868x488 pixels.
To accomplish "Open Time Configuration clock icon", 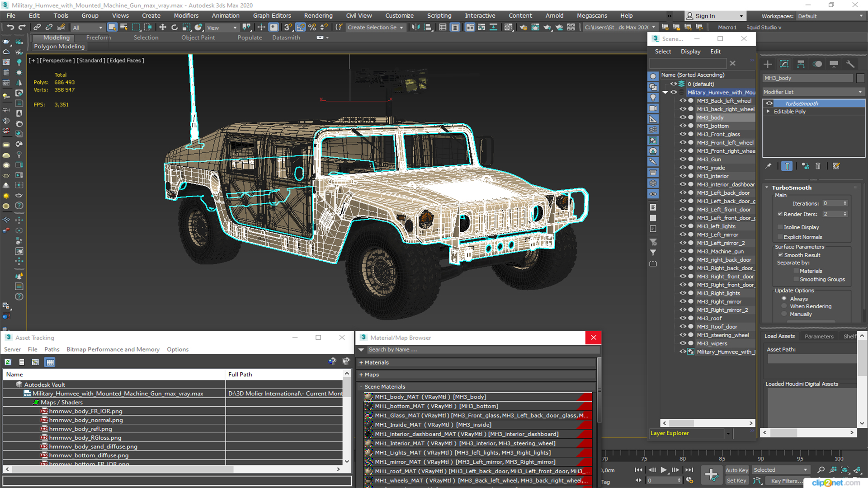I will point(689,480).
